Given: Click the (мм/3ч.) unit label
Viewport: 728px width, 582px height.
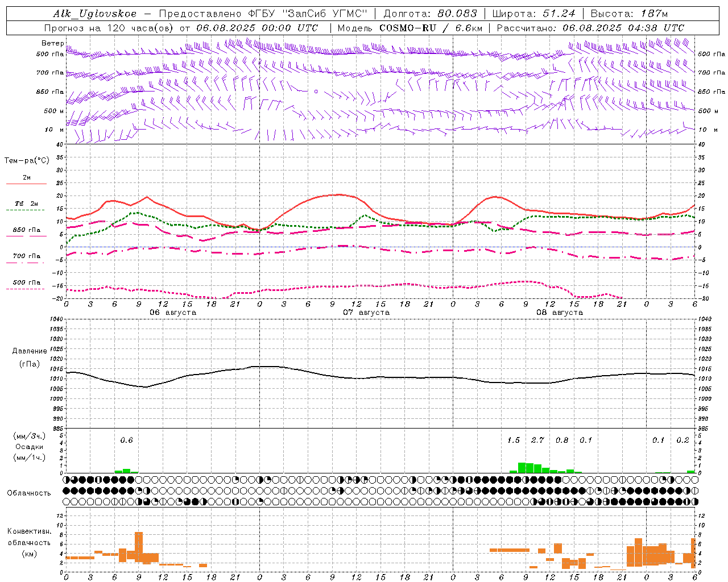Looking at the screenshot, I should [x=29, y=436].
